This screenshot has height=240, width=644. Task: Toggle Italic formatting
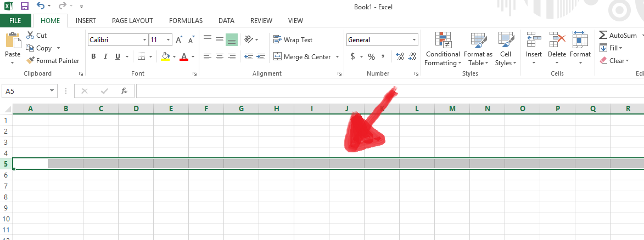tap(105, 56)
